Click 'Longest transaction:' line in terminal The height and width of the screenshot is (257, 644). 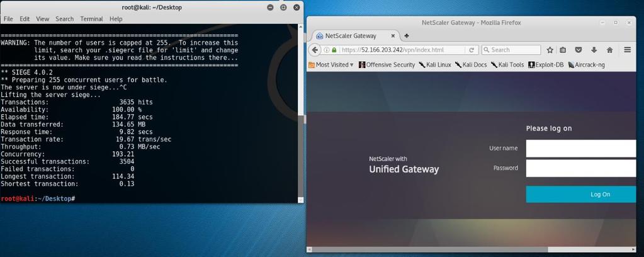[x=67, y=176]
